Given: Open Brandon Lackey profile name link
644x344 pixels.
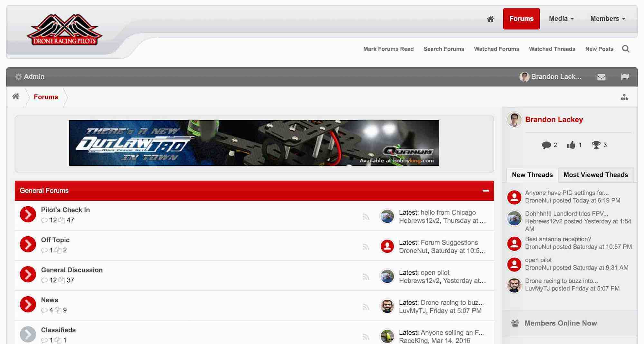Looking at the screenshot, I should click(x=554, y=120).
